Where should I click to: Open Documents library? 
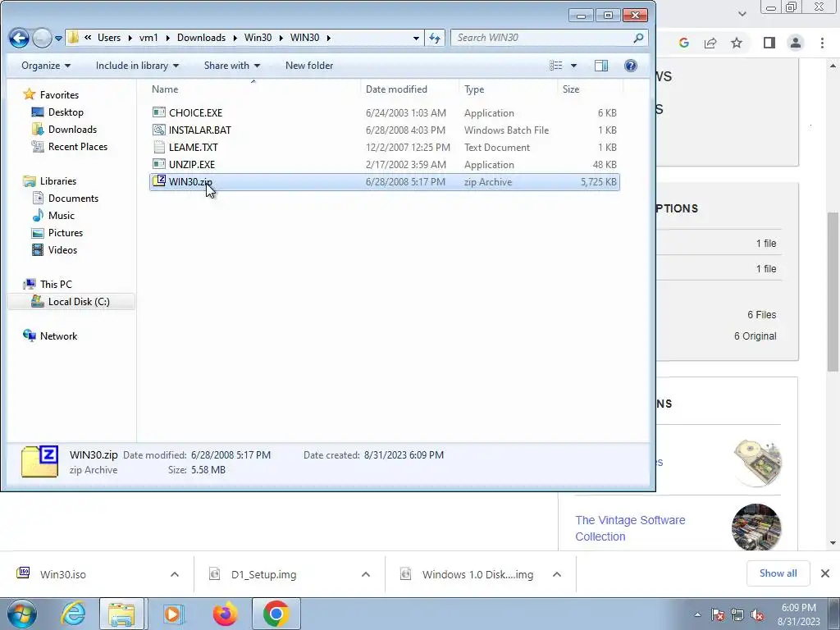[x=73, y=199]
